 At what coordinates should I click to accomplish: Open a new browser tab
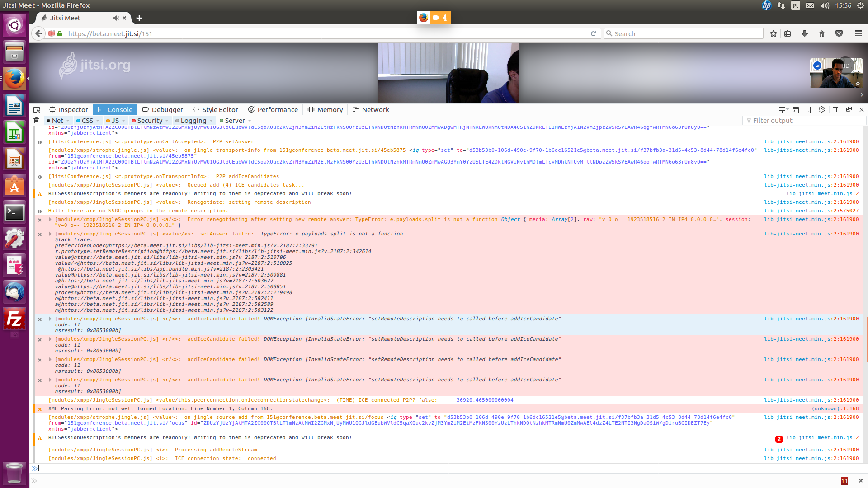point(139,18)
